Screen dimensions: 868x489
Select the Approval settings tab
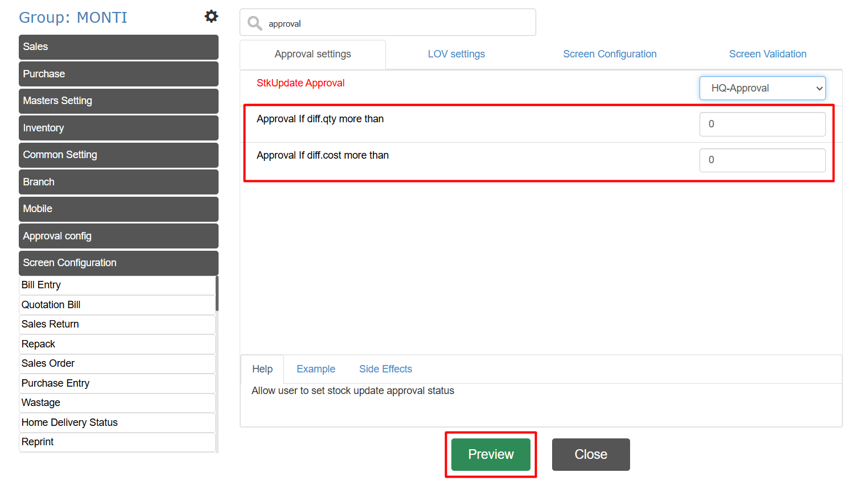pos(312,54)
